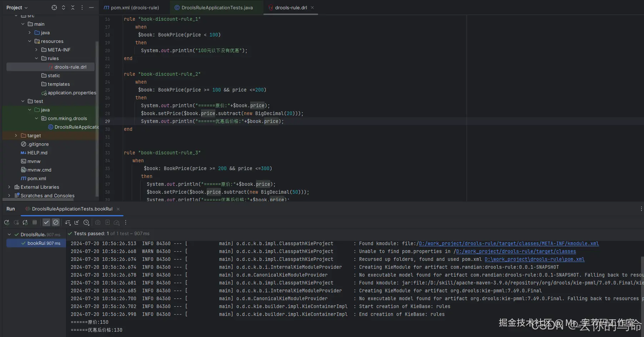Select the static folder in Project tree
This screenshot has height=337, width=644.
point(50,75)
